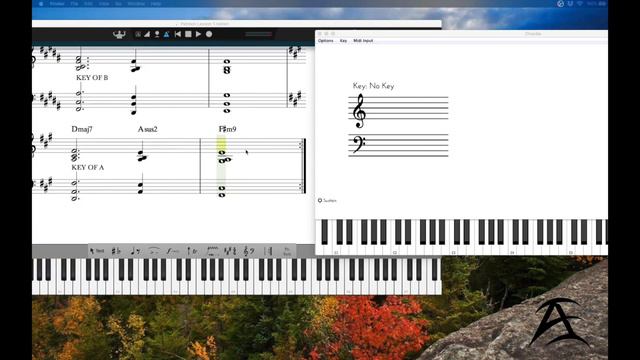Image resolution: width=640 pixels, height=360 pixels.
Task: Click the last palette icon in bottom toolbar
Action: click(x=287, y=251)
